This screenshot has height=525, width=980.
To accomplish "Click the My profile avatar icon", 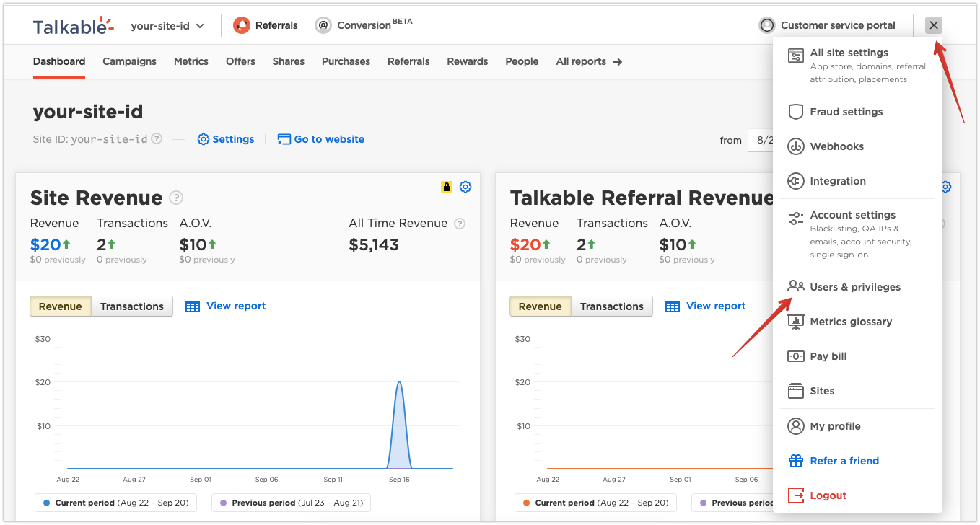I will 795,426.
